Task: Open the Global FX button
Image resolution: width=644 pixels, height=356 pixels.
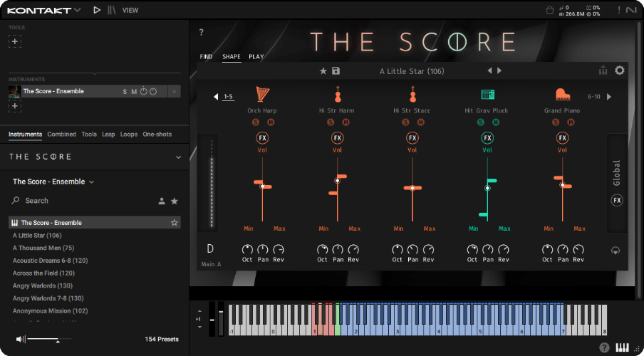Action: (617, 200)
